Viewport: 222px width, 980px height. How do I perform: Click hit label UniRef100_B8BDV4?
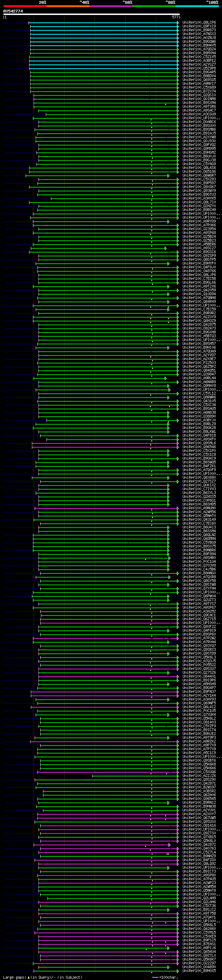pyautogui.click(x=199, y=76)
